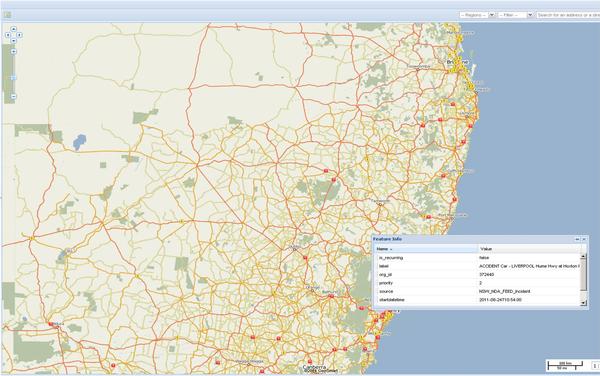
Task: Click the Feature Info panel title
Action: (x=387, y=239)
